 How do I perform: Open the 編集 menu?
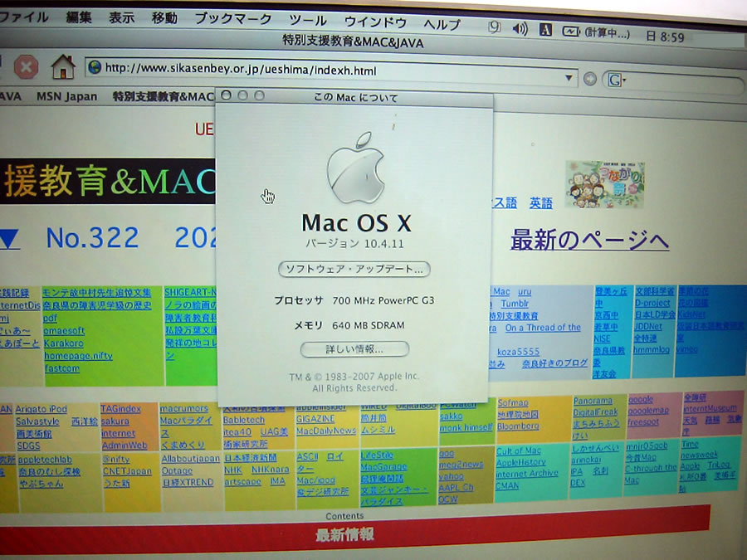click(x=79, y=17)
